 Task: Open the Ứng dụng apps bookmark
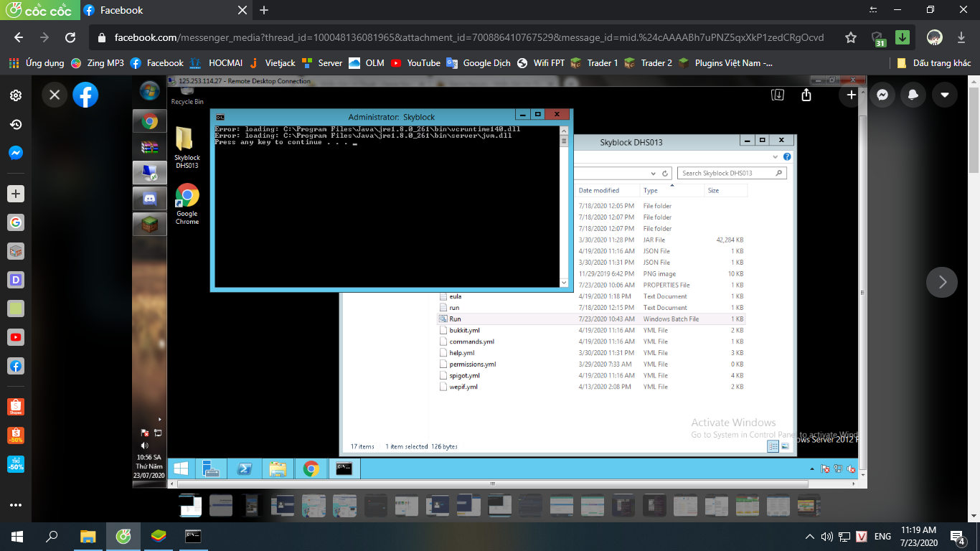37,63
